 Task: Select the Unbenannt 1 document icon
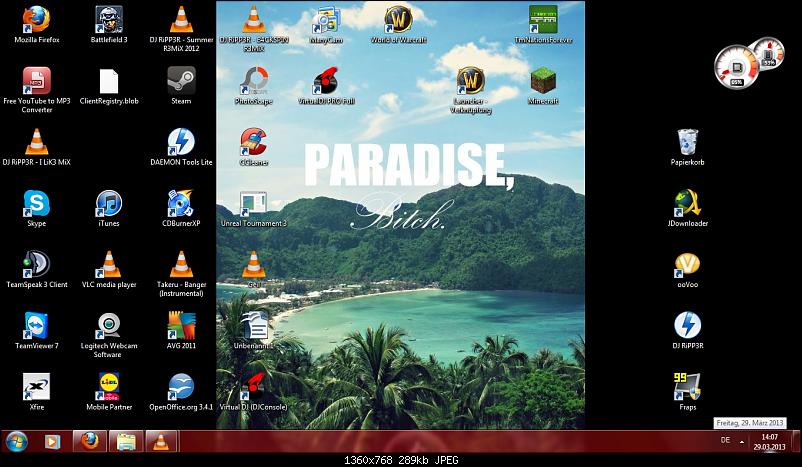254,326
